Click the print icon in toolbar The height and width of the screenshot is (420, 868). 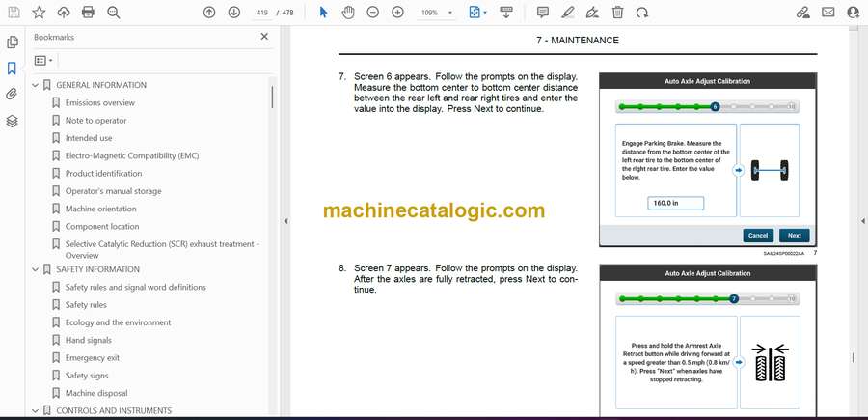[x=89, y=13]
